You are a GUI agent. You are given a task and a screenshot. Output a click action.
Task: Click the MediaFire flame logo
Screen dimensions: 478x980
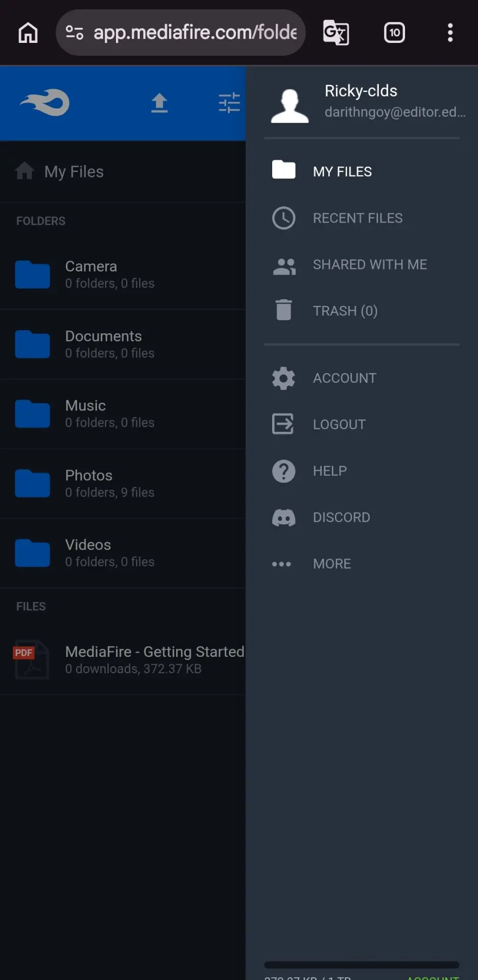point(45,103)
